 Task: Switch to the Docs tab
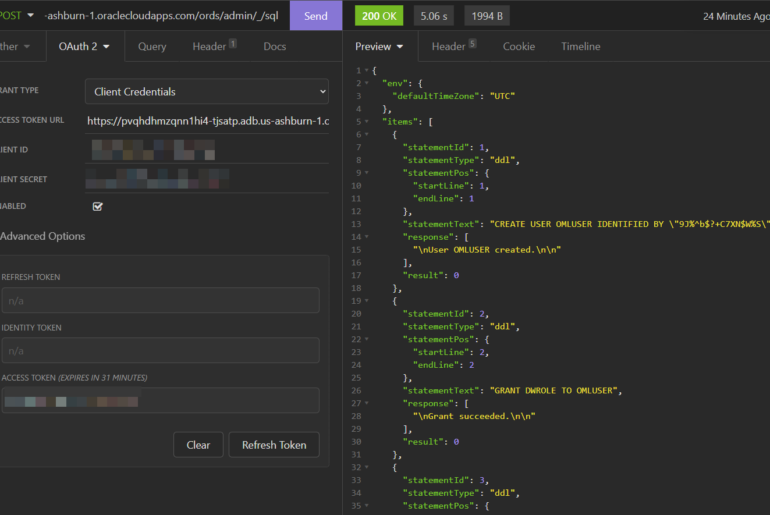coord(275,47)
